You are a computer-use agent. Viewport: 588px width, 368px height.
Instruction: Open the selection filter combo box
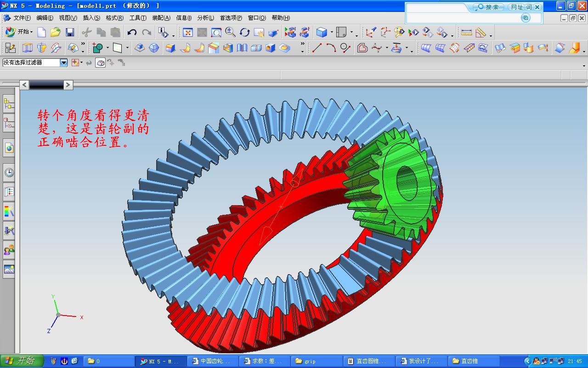[x=35, y=63]
